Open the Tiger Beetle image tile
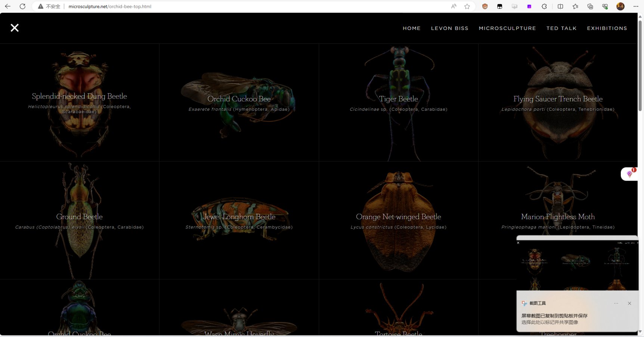Image resolution: width=644 pixels, height=337 pixels. (399, 102)
